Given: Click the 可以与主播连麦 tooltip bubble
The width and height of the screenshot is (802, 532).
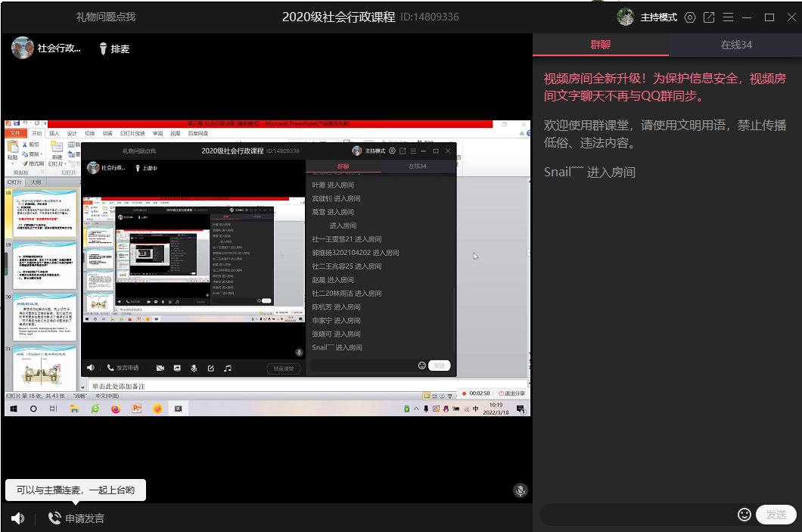Looking at the screenshot, I should point(76,490).
